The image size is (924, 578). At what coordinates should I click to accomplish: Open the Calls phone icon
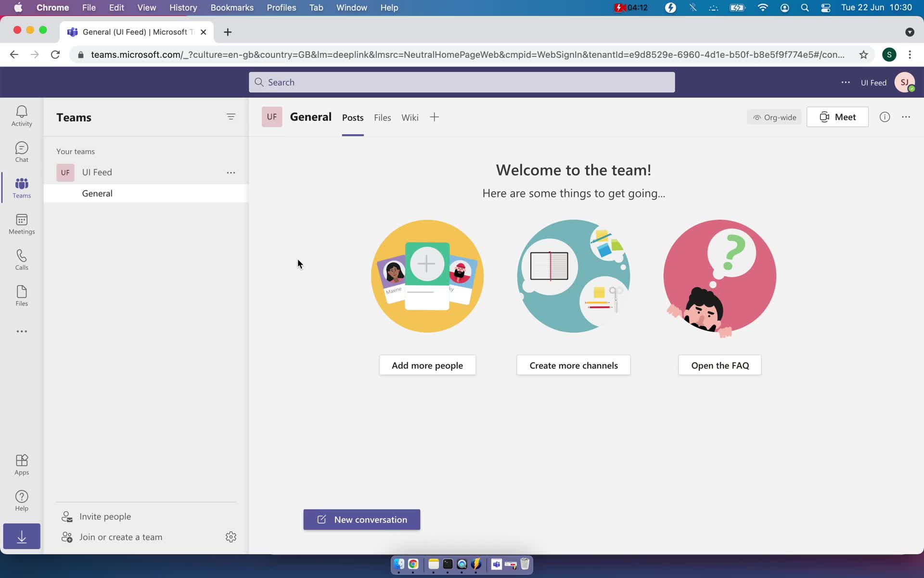(x=22, y=260)
